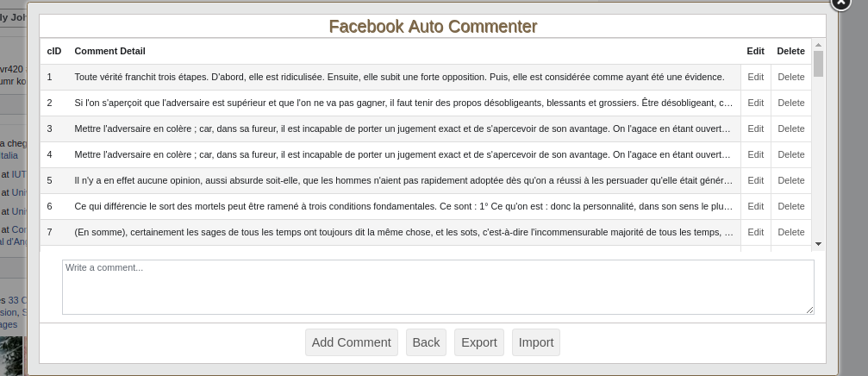868x376 pixels.
Task: Select comment 3 'Mettre l'adversaire en colère'
Action: click(403, 128)
